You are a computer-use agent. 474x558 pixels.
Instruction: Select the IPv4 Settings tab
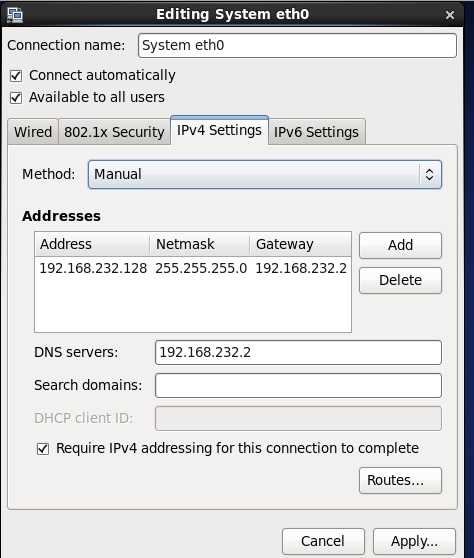[219, 130]
